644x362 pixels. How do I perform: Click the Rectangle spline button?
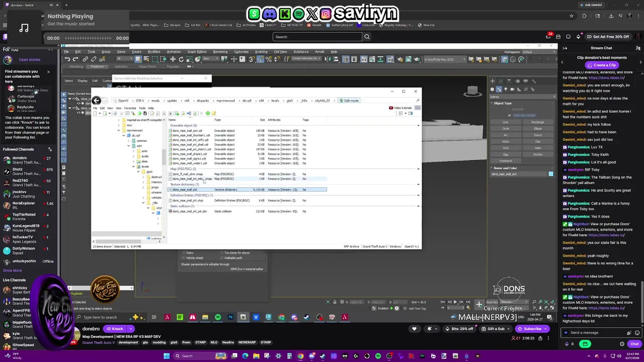pyautogui.click(x=537, y=122)
